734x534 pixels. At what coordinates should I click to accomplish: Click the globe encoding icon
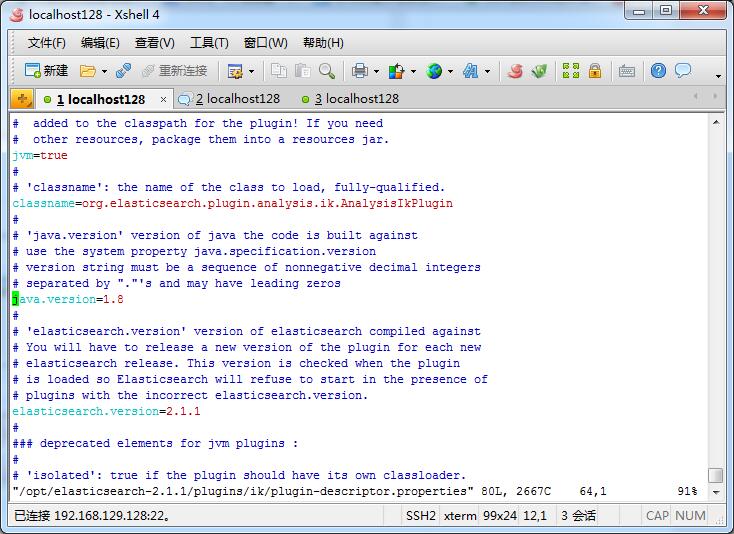click(434, 71)
